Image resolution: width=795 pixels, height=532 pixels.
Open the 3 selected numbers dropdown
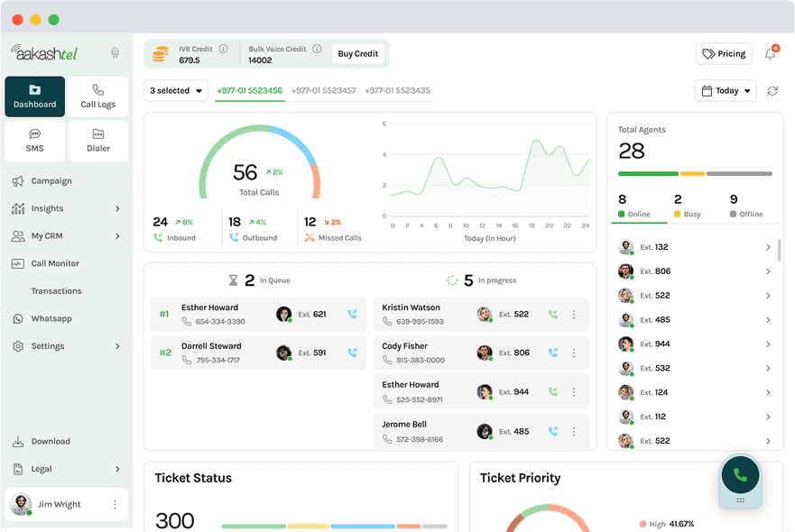[176, 91]
